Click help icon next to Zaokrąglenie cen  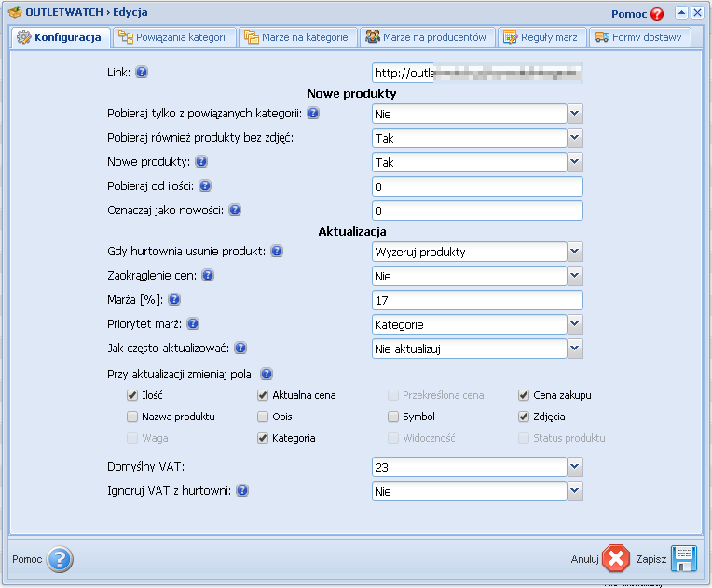(x=208, y=275)
